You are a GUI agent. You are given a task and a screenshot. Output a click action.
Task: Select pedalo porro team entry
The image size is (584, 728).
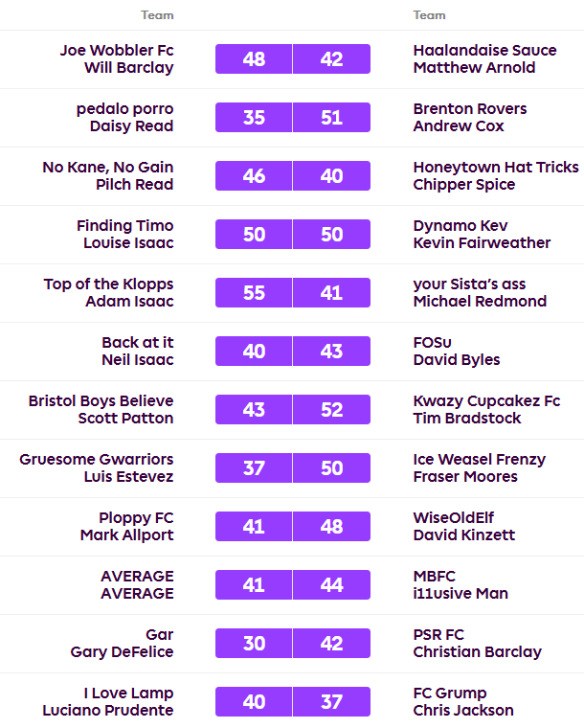[x=124, y=109]
